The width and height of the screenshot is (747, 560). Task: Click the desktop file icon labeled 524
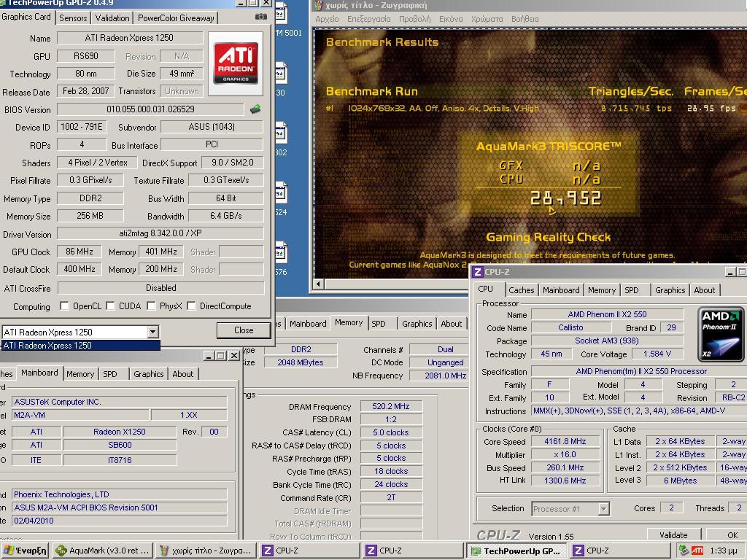[281, 192]
